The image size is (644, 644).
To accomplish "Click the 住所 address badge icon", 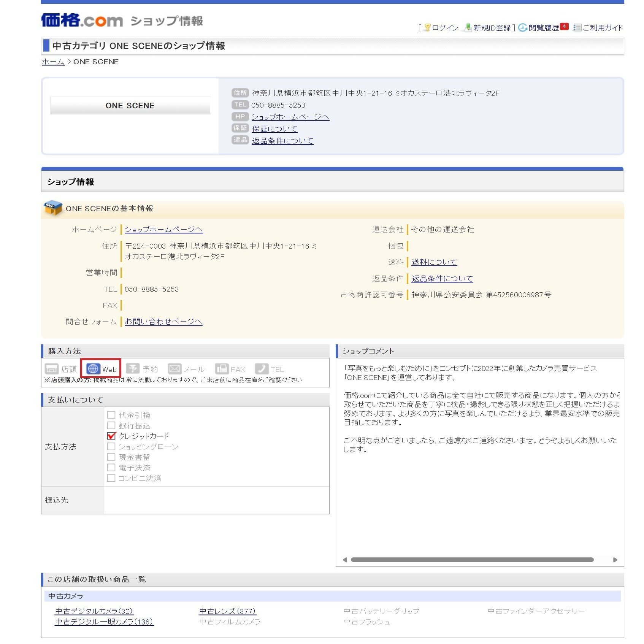I will [x=240, y=93].
